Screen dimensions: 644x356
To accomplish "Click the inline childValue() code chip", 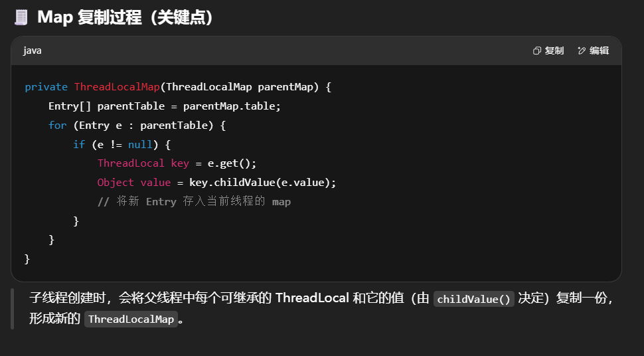I will pos(474,299).
